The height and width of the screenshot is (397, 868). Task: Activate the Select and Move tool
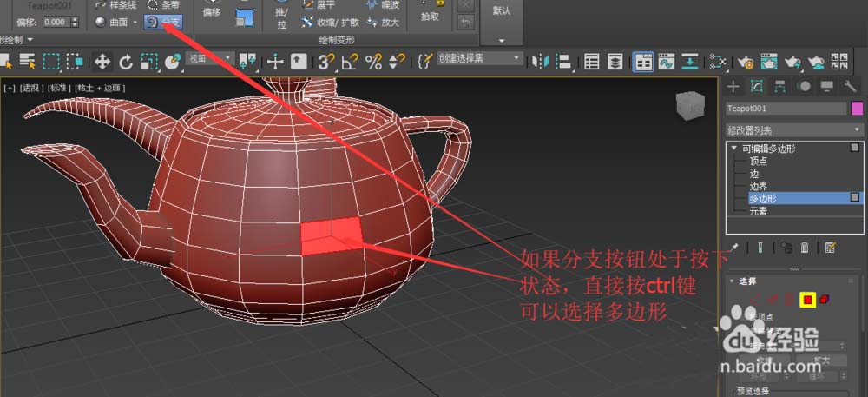tap(102, 61)
